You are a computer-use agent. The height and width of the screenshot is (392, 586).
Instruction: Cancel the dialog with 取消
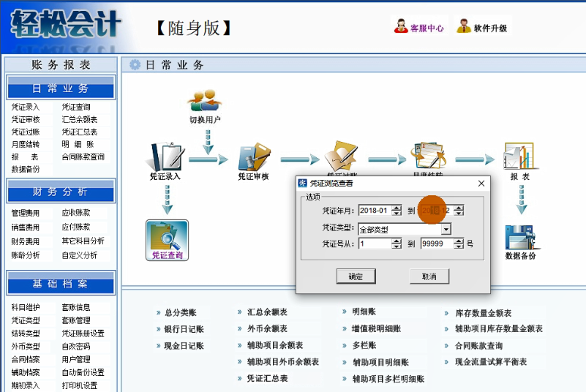point(429,276)
